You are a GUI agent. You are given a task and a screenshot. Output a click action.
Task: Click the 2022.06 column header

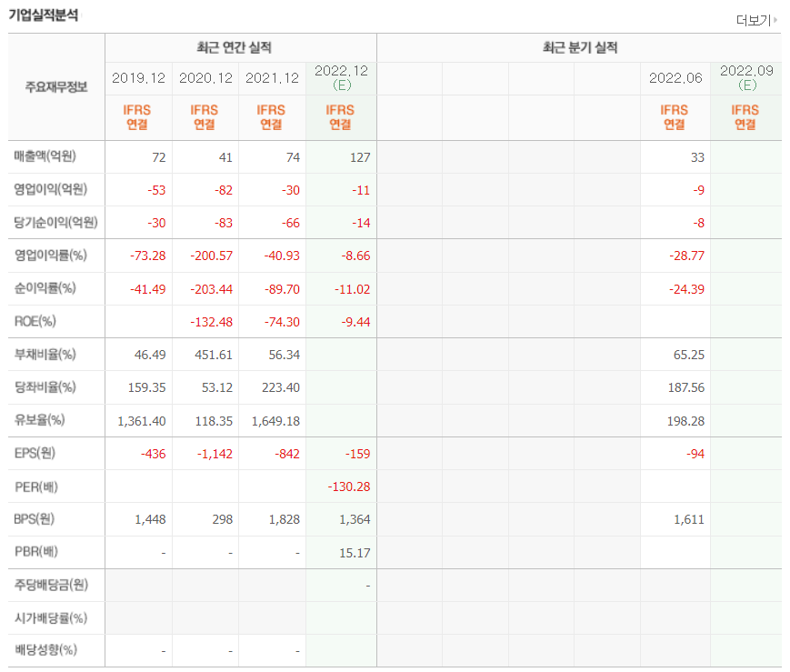[675, 78]
